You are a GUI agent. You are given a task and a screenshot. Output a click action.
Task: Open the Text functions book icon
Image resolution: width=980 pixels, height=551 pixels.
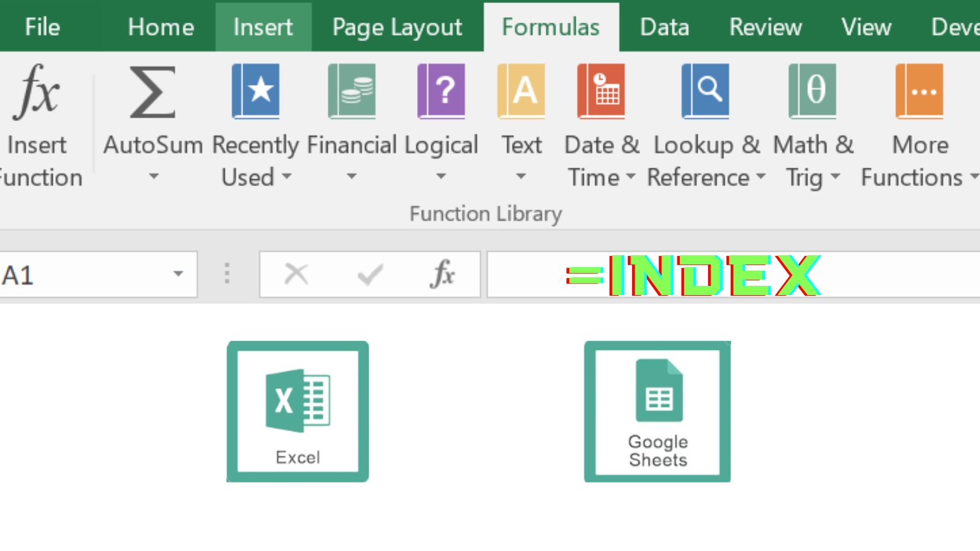[521, 91]
